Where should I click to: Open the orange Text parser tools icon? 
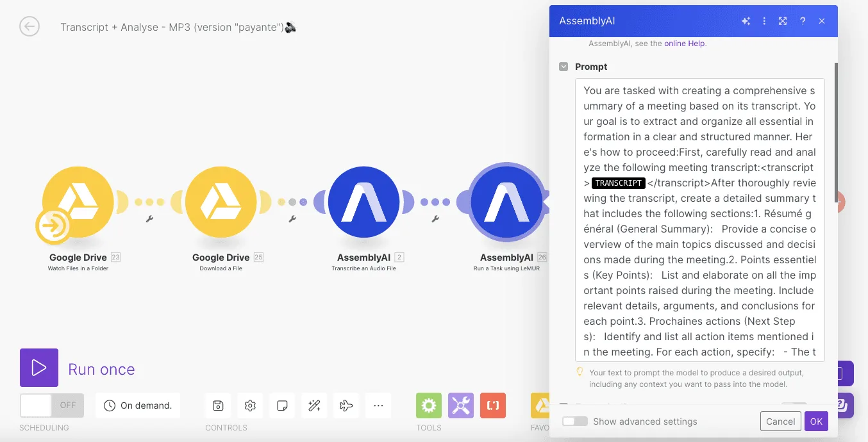pos(493,405)
